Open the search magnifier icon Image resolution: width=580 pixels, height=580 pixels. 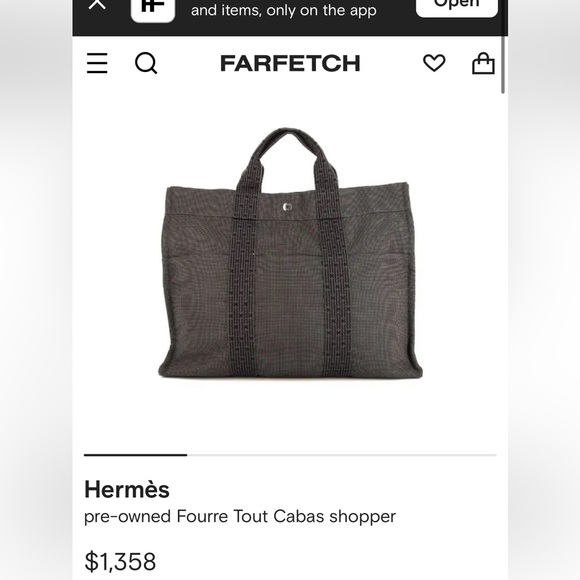(x=146, y=63)
